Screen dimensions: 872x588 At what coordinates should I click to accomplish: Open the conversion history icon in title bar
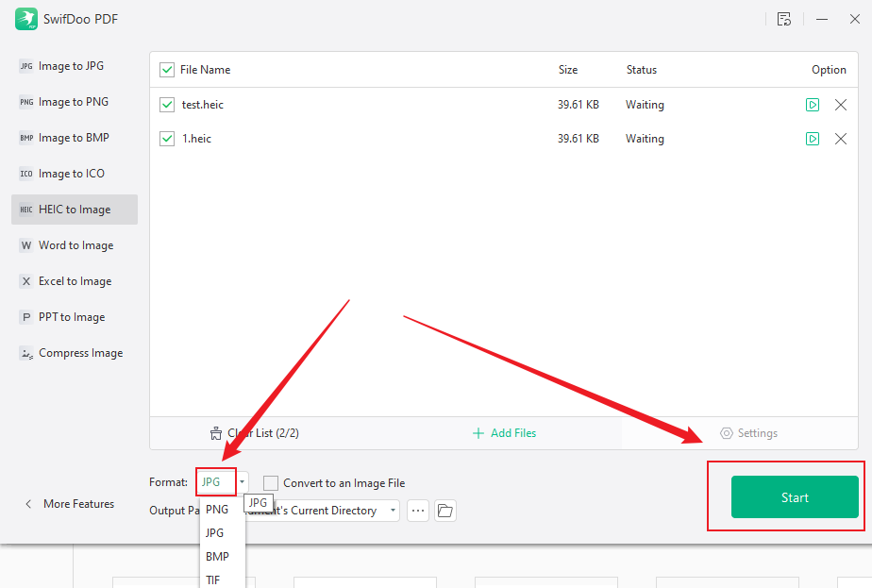point(784,19)
